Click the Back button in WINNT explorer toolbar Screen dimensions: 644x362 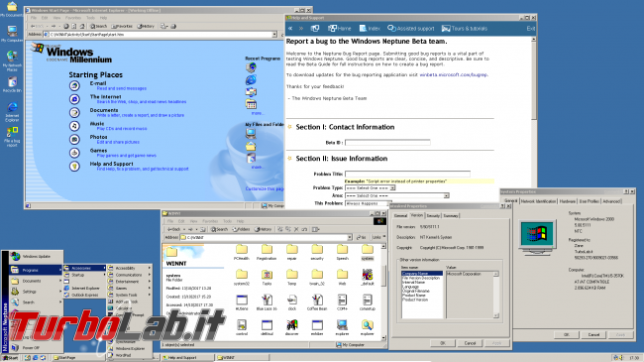point(173,229)
